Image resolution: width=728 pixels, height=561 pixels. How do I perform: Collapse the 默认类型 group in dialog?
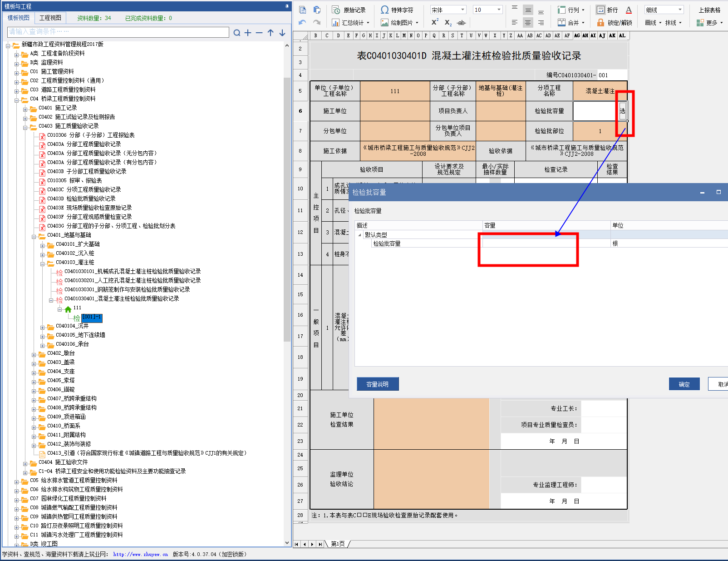(360, 235)
